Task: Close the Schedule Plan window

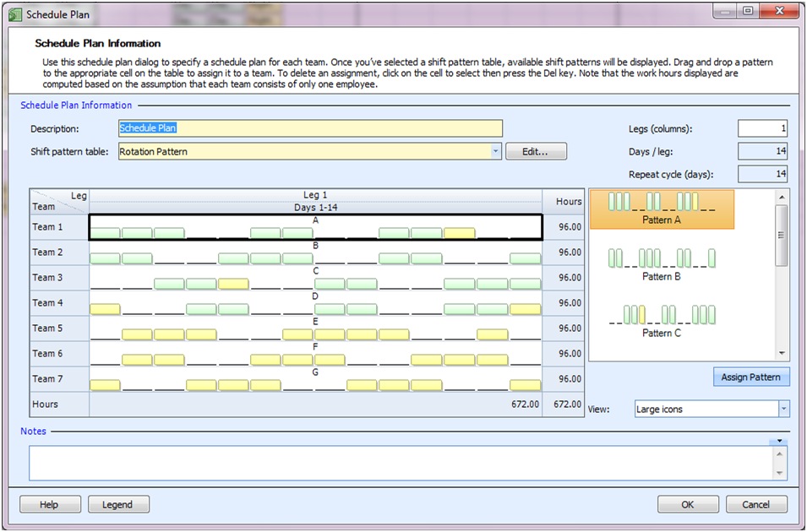Action: [780, 11]
